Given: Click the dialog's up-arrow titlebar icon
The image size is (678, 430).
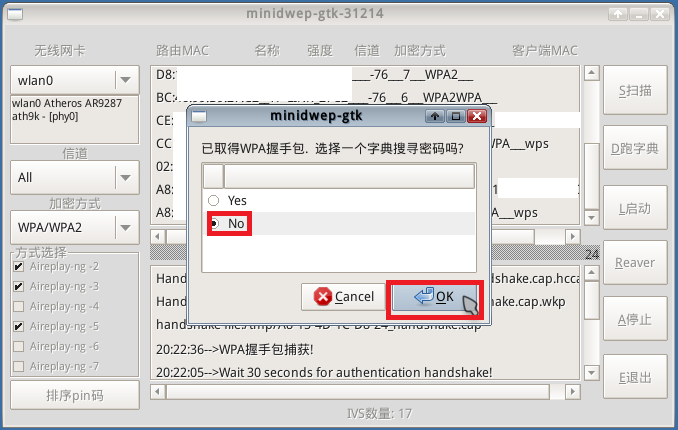Looking at the screenshot, I should pyautogui.click(x=435, y=116).
